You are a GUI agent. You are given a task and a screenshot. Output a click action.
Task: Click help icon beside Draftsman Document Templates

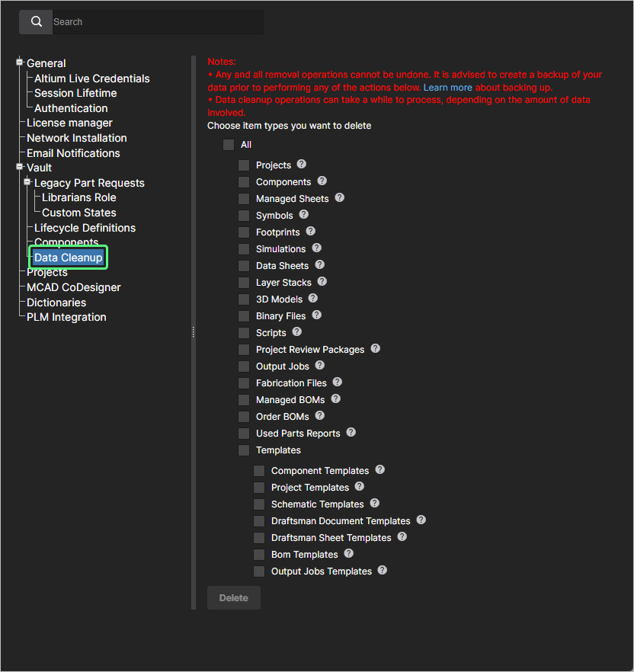tap(421, 521)
